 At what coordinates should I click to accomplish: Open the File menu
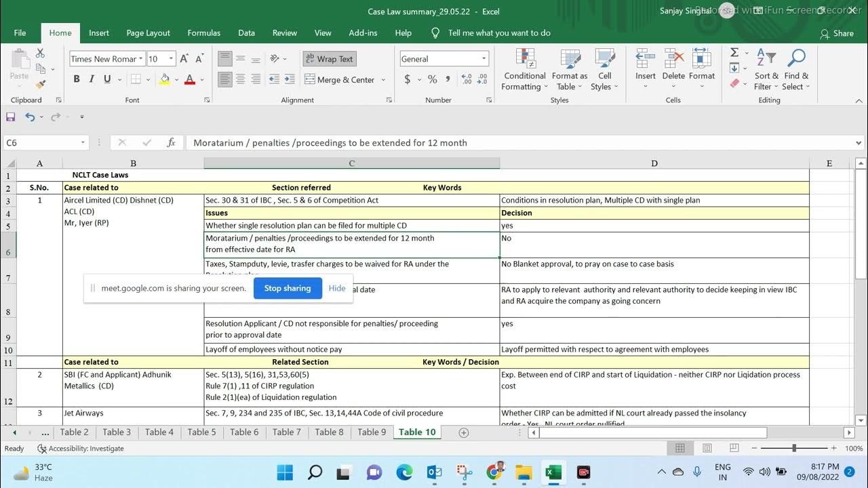click(20, 33)
